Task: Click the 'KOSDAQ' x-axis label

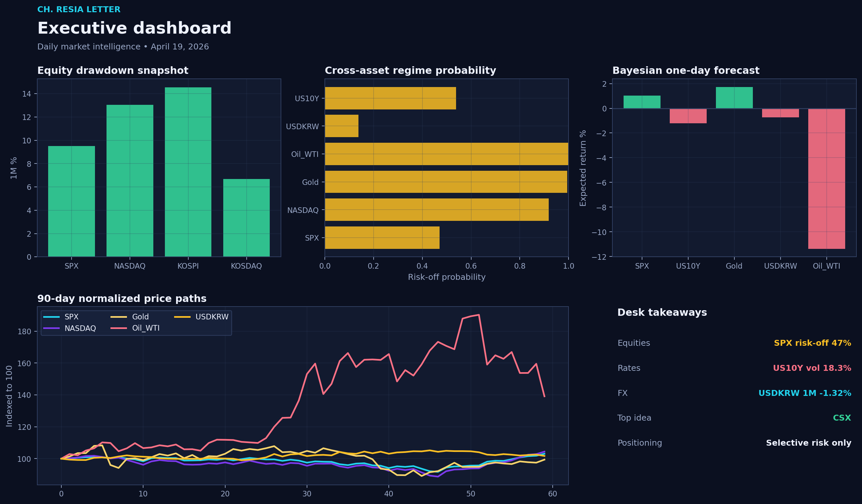Action: pos(246,266)
